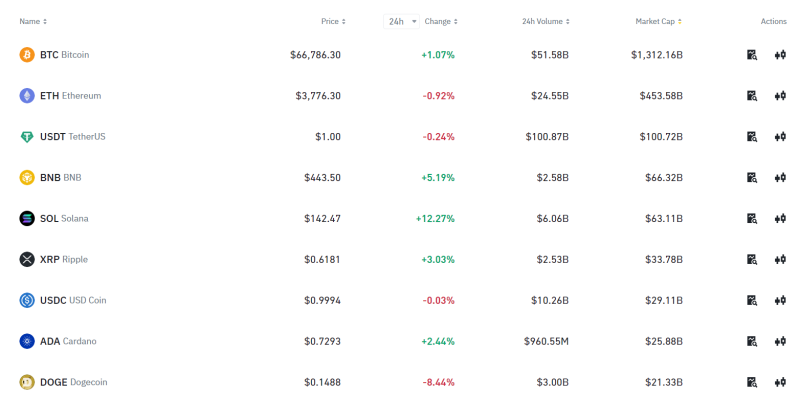Sort by Market Cap column header
Image resolution: width=800 pixels, height=399 pixels.
coord(659,21)
